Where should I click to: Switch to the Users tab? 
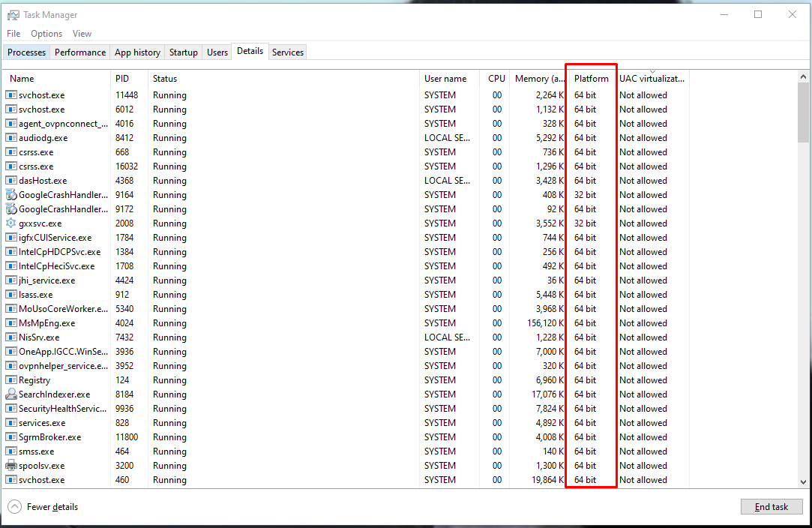[217, 52]
